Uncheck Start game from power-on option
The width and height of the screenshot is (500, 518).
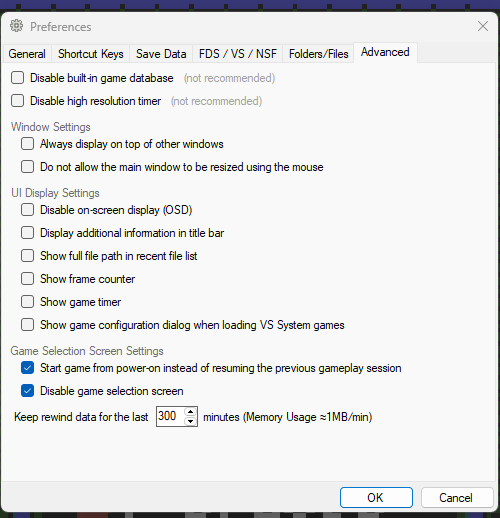pos(27,368)
